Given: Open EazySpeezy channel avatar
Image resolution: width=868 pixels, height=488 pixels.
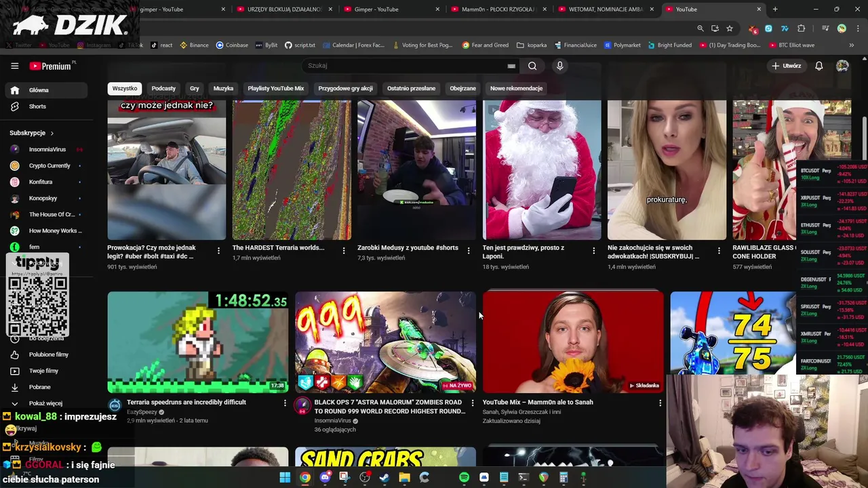Looking at the screenshot, I should point(115,405).
